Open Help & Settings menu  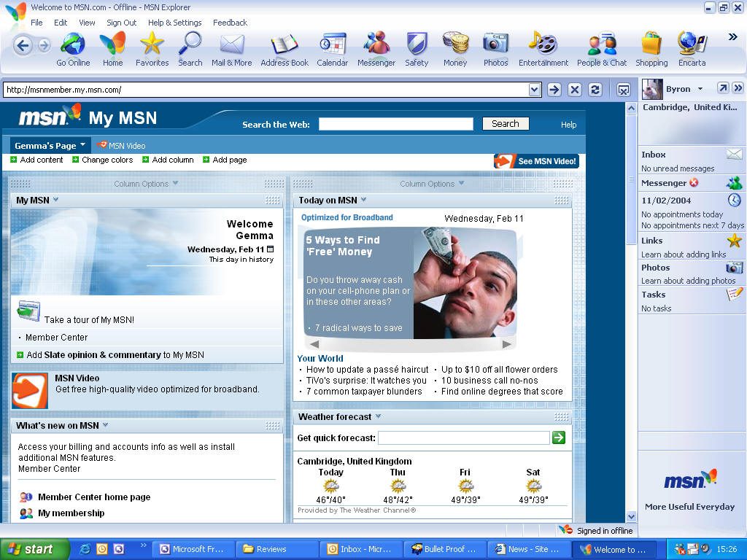pyautogui.click(x=175, y=23)
